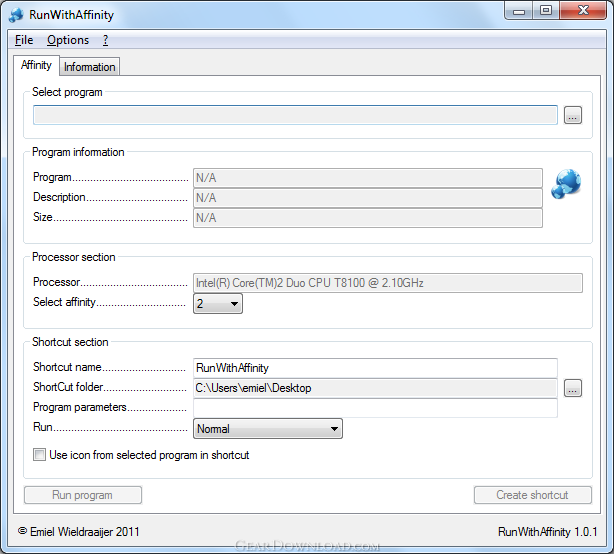The image size is (614, 554).
Task: Switch to the Affinity tab
Action: (36, 65)
